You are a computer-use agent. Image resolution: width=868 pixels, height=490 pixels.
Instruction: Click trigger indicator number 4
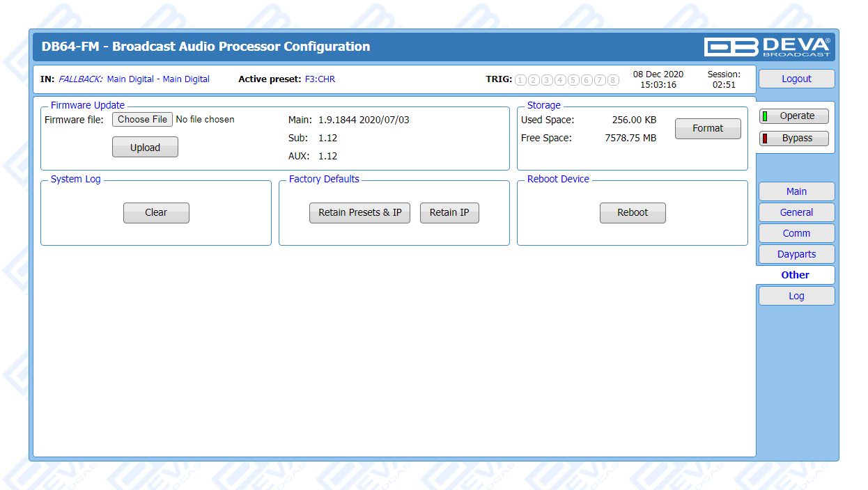point(560,80)
